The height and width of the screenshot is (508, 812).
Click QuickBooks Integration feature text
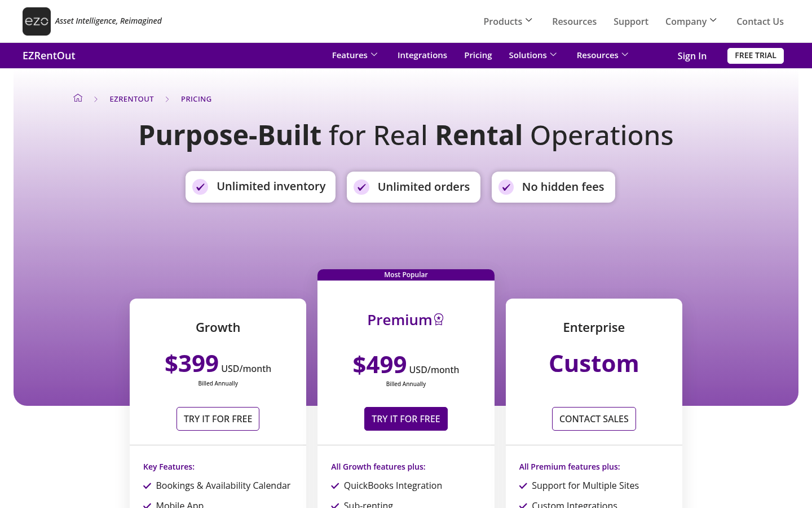(393, 486)
